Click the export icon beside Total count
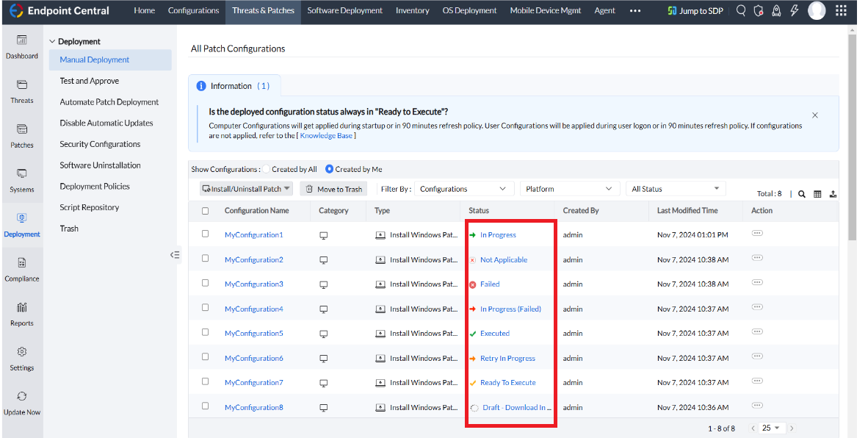Image resolution: width=868 pixels, height=438 pixels. [x=833, y=194]
